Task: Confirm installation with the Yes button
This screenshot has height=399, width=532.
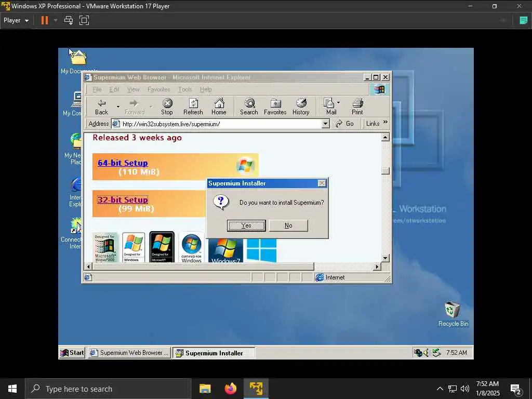Action: (246, 225)
